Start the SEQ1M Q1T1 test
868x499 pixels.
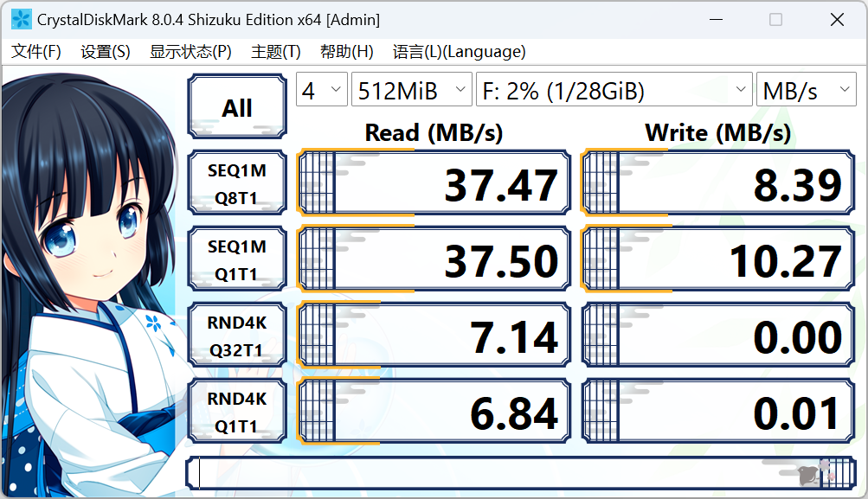click(x=237, y=259)
